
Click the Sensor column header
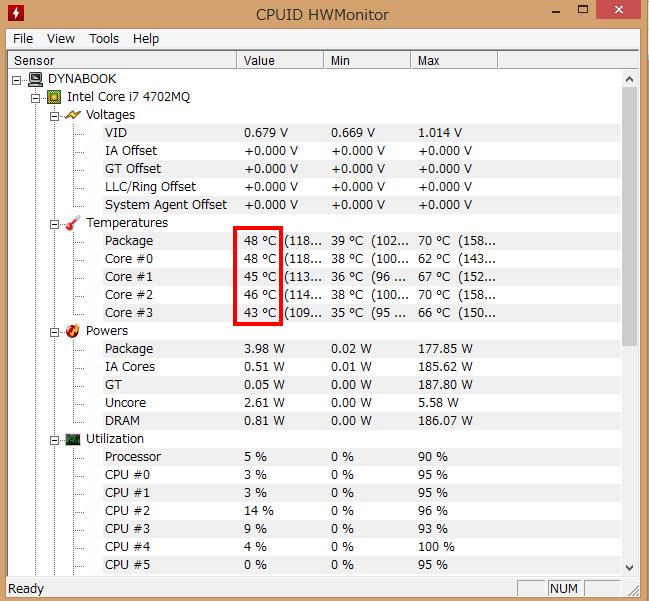[122, 60]
